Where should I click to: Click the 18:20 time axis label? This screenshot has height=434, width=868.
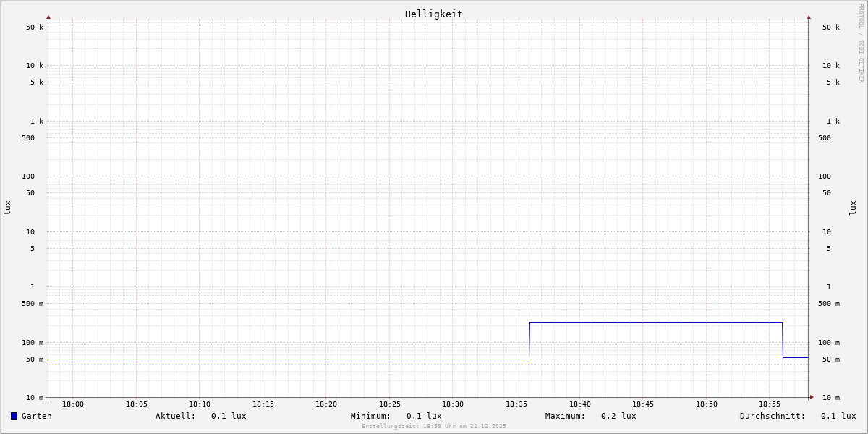coord(326,404)
